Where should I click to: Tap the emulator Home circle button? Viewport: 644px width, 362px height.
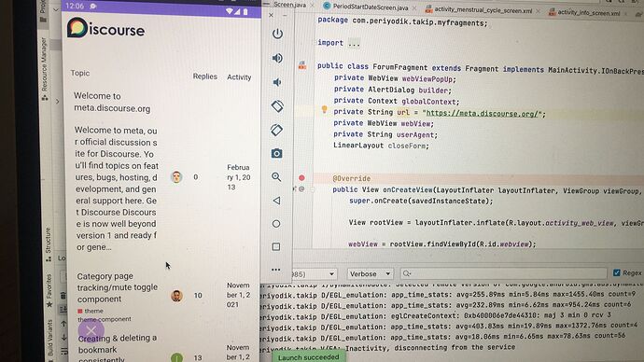[x=276, y=224]
